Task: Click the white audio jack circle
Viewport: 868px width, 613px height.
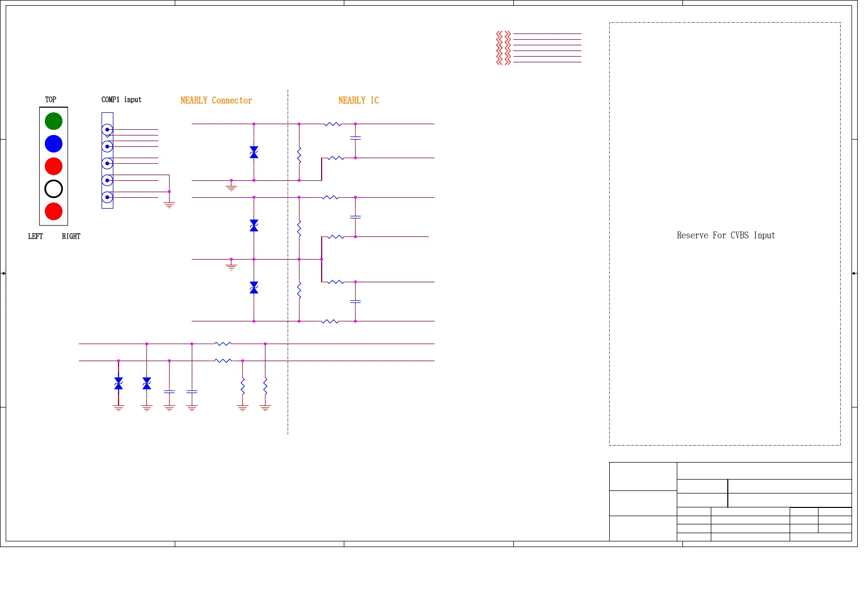Action: pos(54,189)
